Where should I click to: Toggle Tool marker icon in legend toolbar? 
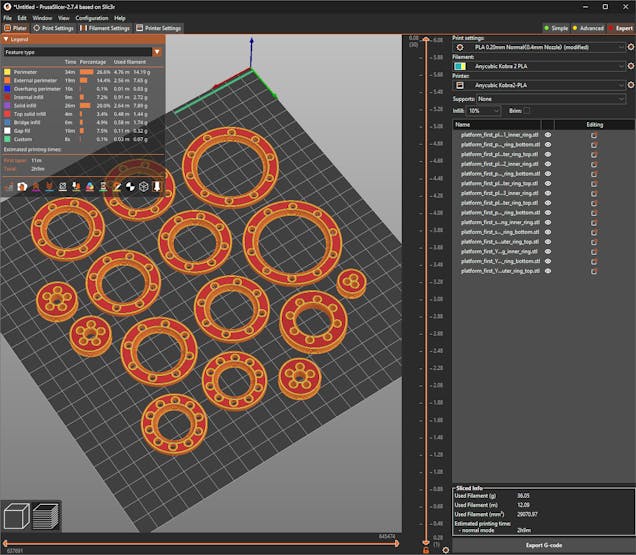pyautogui.click(x=157, y=186)
